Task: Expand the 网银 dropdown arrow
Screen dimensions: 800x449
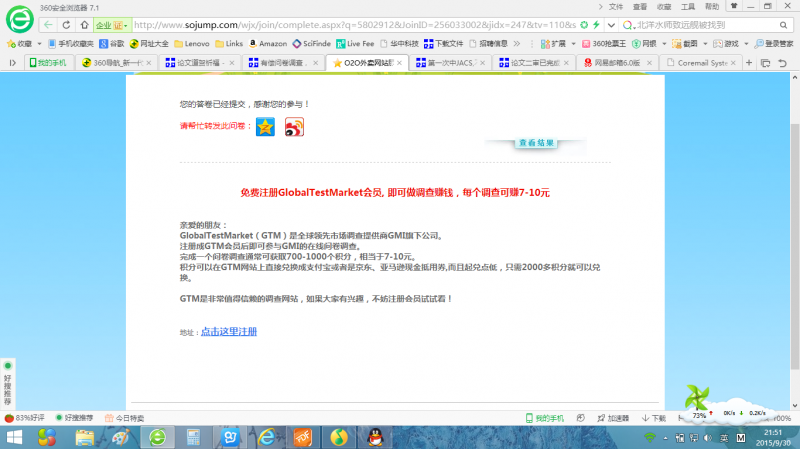Action: point(664,44)
